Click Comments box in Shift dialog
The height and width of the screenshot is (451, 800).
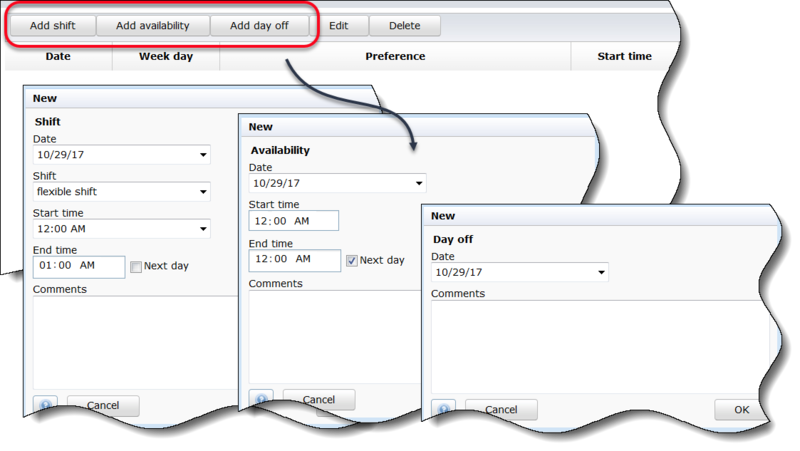[x=135, y=343]
